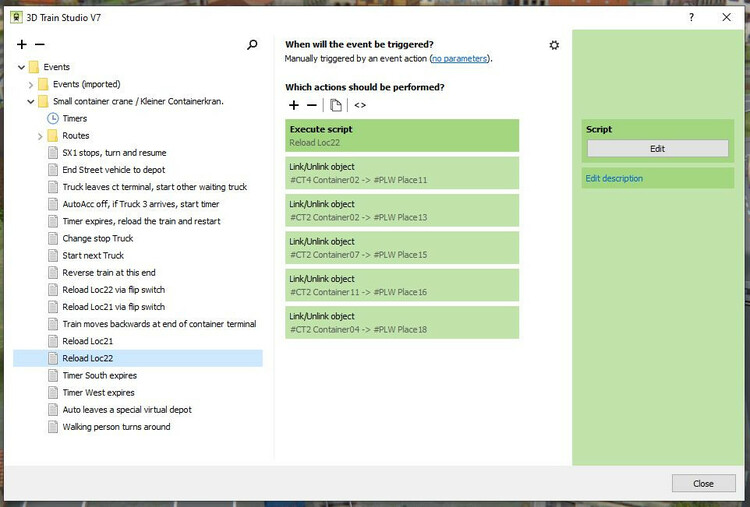Select Reload Loc21 via flip switch event
Screen dimensions: 750x507
point(113,307)
